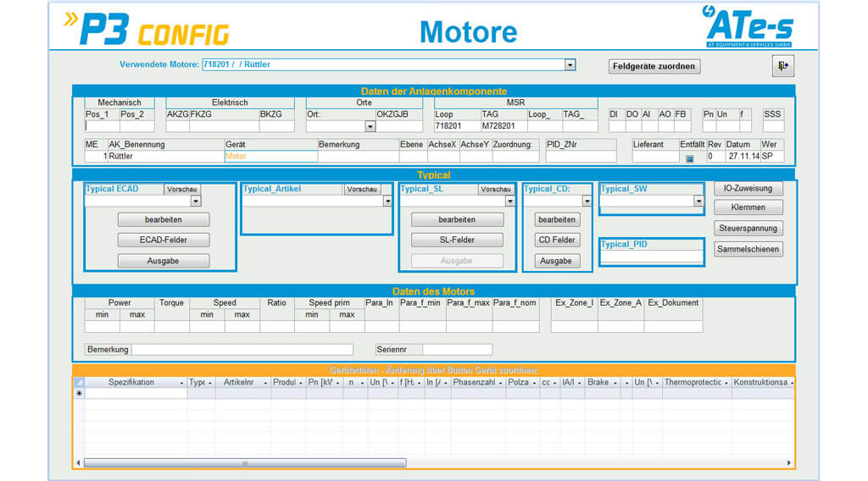
Task: Click the select-all corner of data grid
Action: click(80, 383)
